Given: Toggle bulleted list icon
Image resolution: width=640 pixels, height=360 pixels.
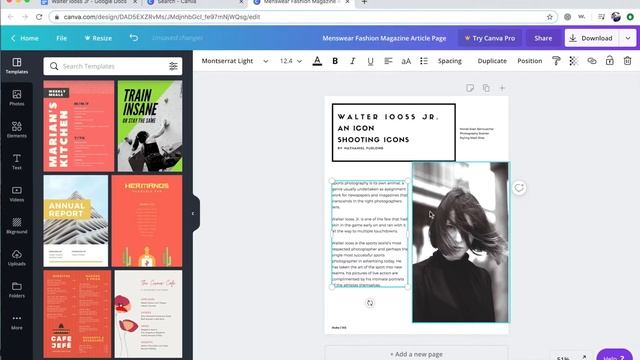Looking at the screenshot, I should 424,61.
